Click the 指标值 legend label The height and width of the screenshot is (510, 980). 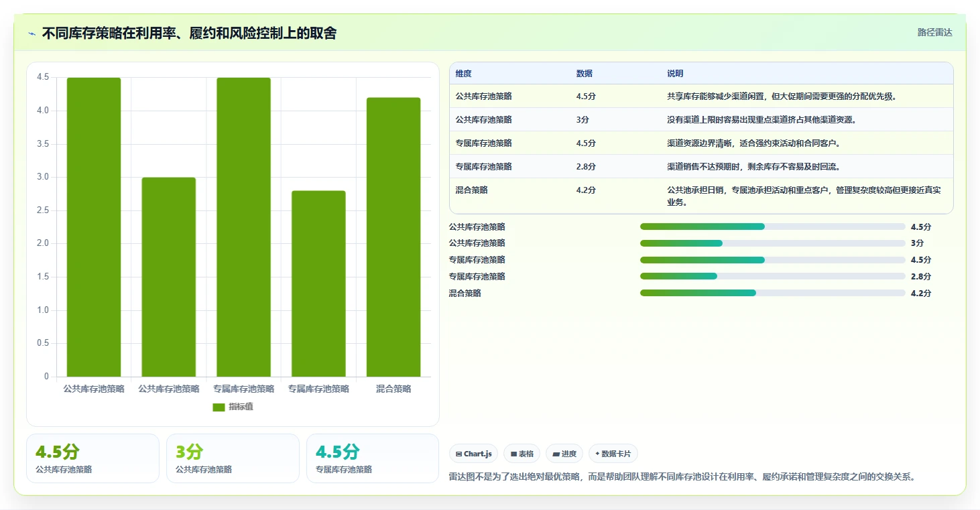coord(241,407)
